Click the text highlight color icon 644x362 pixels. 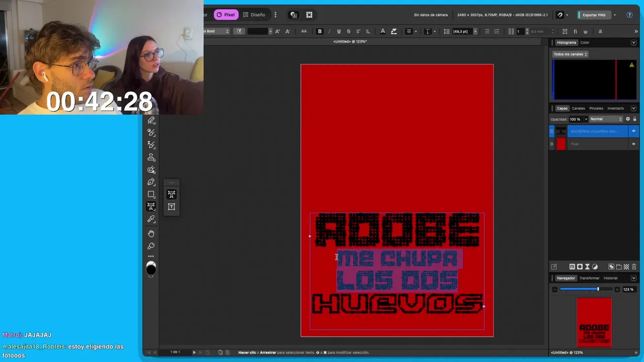tap(394, 31)
